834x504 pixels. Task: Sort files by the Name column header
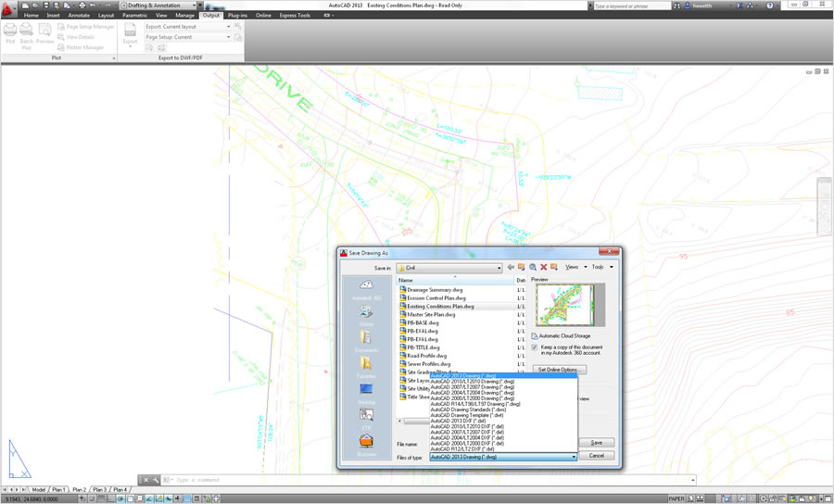coord(455,280)
